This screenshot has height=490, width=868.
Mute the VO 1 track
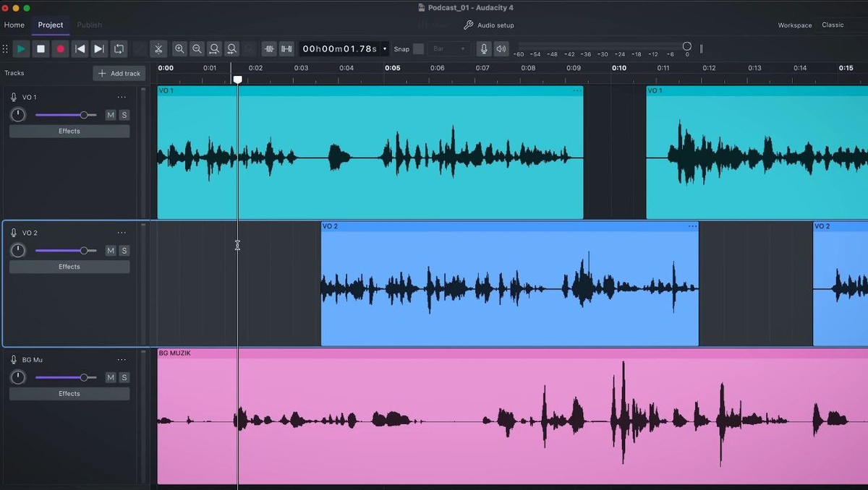[x=111, y=115]
